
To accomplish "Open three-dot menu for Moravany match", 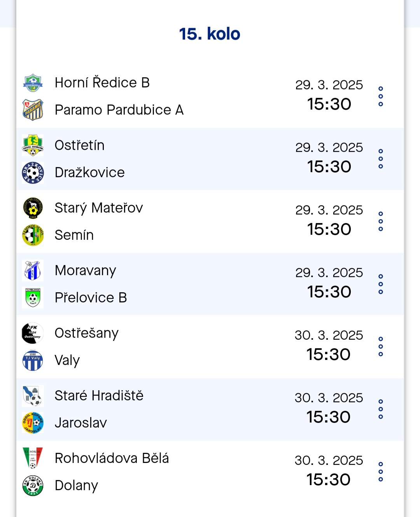I will coord(381,284).
